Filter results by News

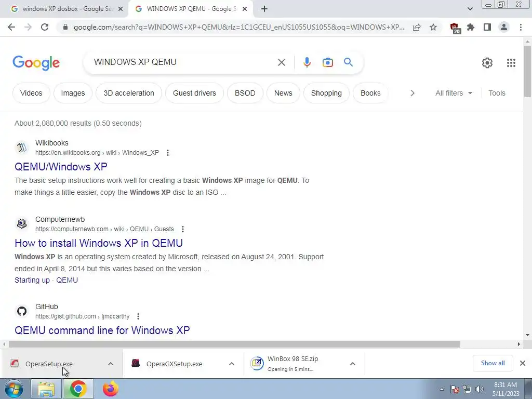(283, 93)
